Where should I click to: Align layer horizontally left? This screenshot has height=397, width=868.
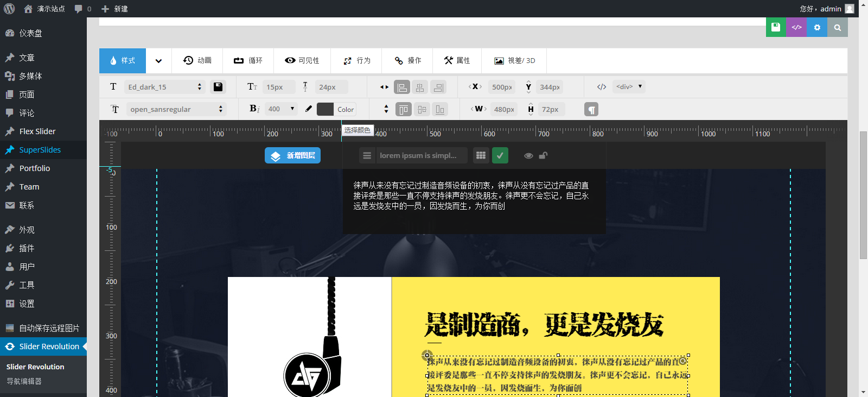[x=402, y=87]
